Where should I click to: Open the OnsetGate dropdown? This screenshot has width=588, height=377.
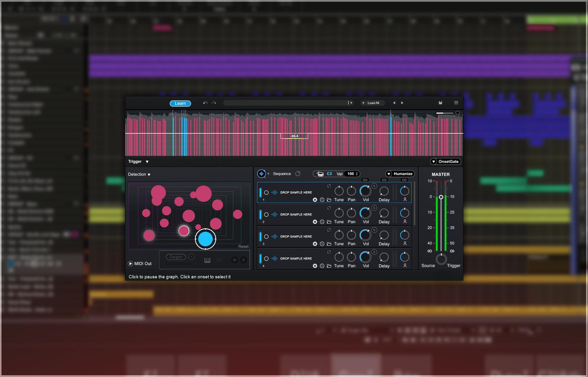446,162
